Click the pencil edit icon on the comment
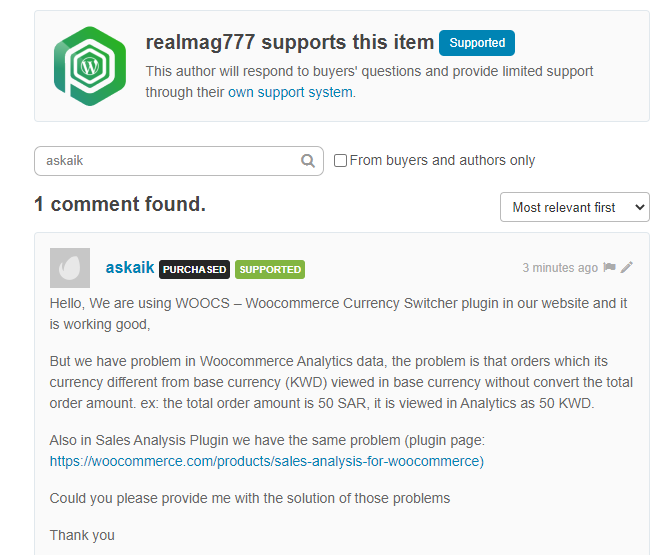The height and width of the screenshot is (555, 668). (627, 268)
